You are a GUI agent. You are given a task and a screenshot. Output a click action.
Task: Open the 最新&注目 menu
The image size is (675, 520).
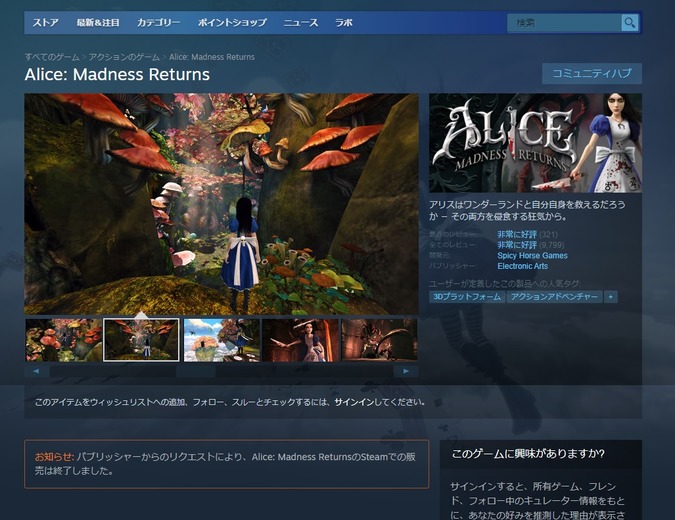click(x=98, y=22)
